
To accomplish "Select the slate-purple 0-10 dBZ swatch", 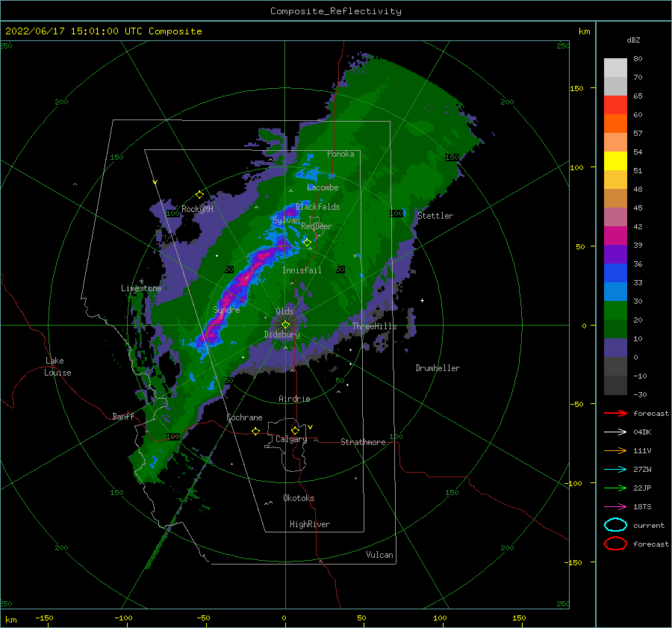I will pyautogui.click(x=615, y=348).
